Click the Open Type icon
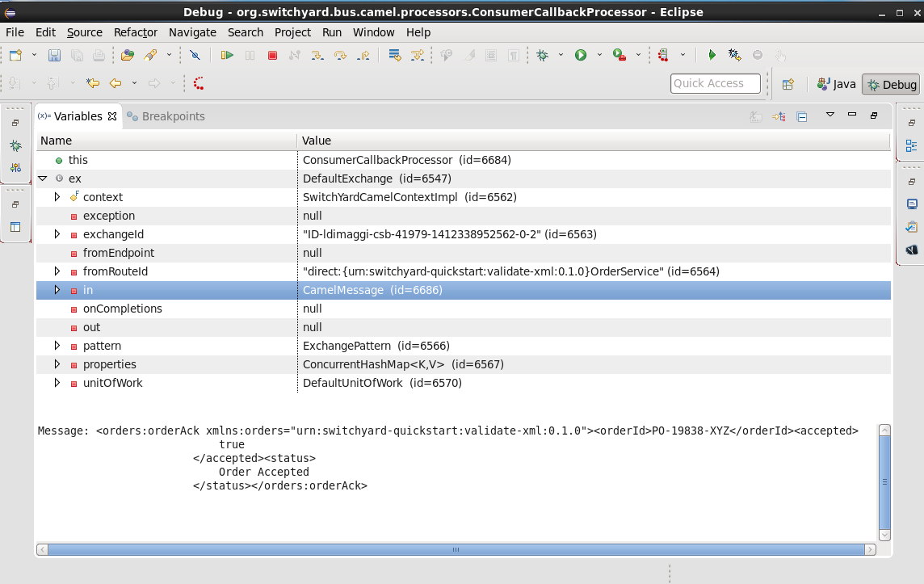This screenshot has height=584, width=924. [x=128, y=56]
